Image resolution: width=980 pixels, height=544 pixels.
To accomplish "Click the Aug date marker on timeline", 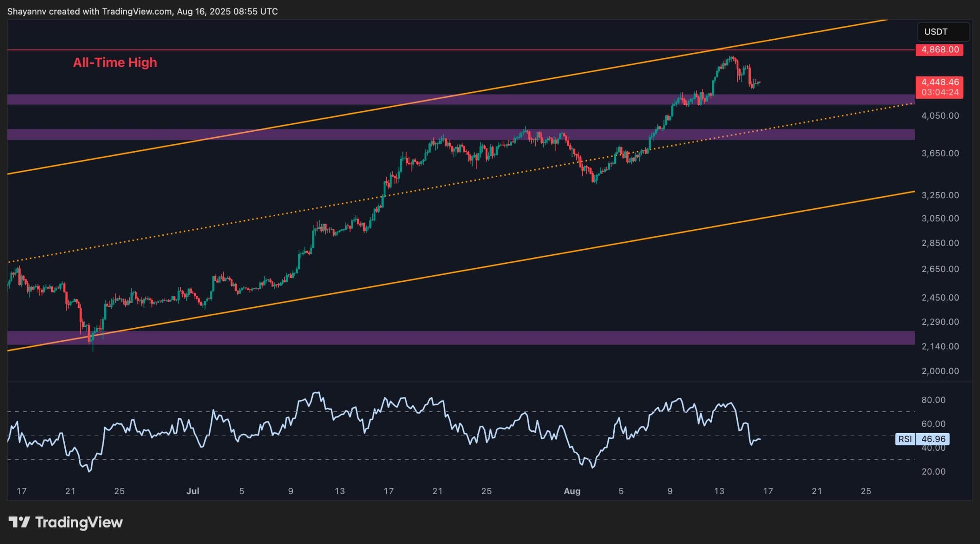I will click(x=572, y=491).
